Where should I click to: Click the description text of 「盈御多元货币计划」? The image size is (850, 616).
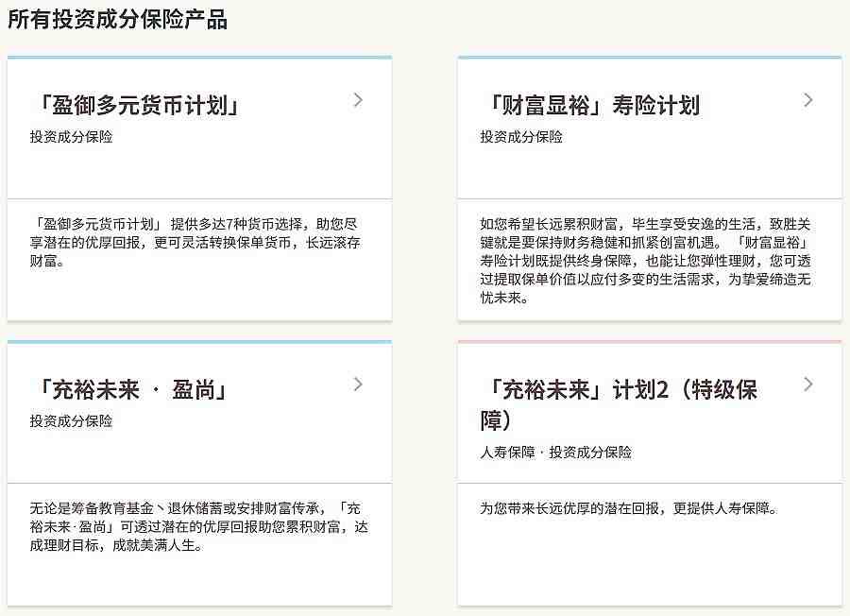[x=198, y=241]
